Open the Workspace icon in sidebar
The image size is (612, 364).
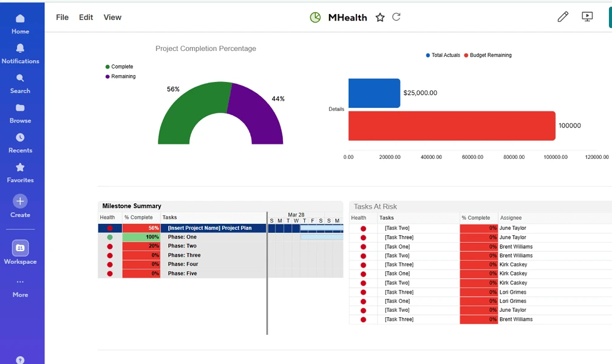pos(20,248)
